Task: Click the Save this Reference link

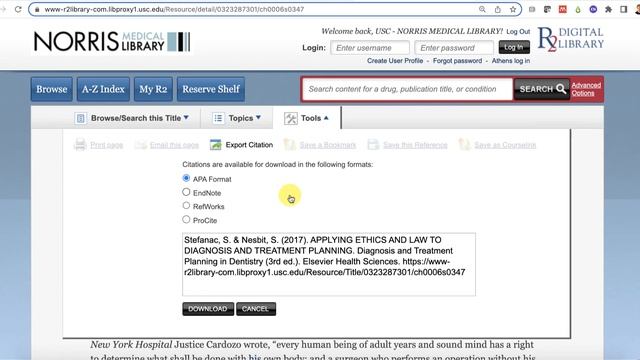Action: tap(415, 145)
